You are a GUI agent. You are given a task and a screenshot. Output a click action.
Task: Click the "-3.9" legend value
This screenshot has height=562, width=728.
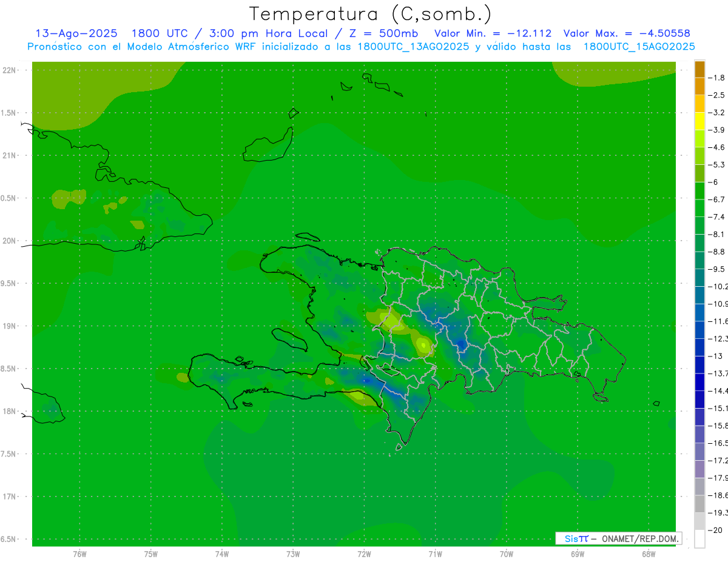[x=717, y=130]
